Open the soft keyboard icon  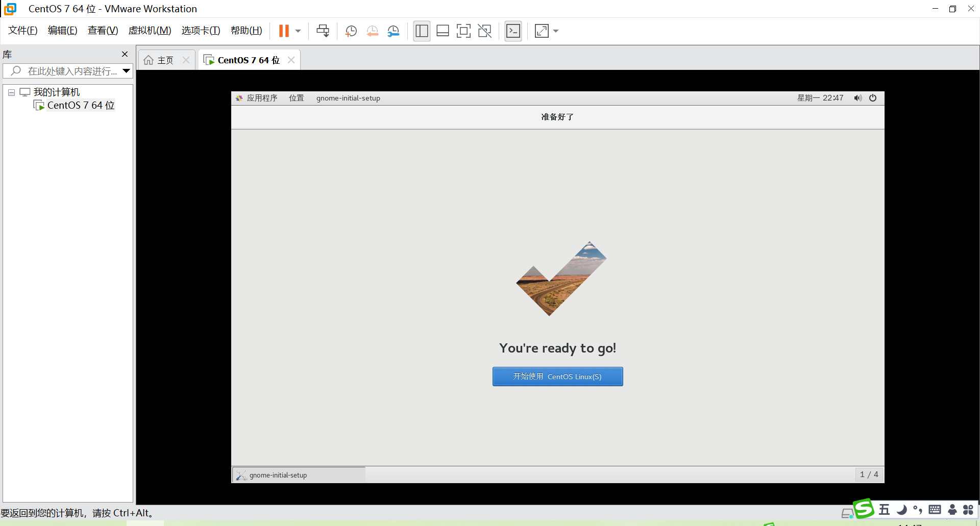935,510
